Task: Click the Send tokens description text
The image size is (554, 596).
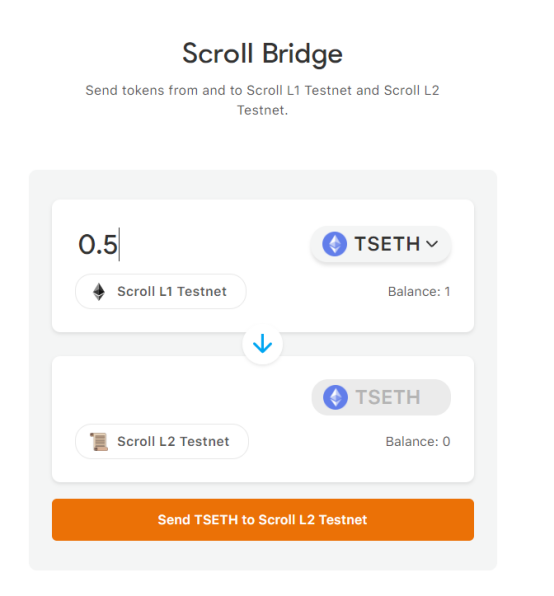Action: pyautogui.click(x=263, y=100)
